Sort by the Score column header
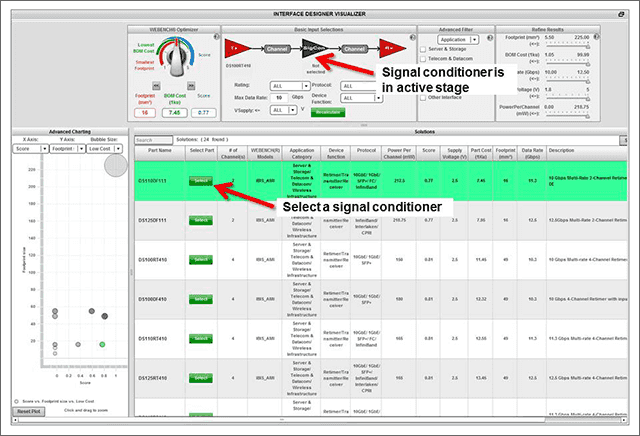The height and width of the screenshot is (436, 640). [x=428, y=155]
